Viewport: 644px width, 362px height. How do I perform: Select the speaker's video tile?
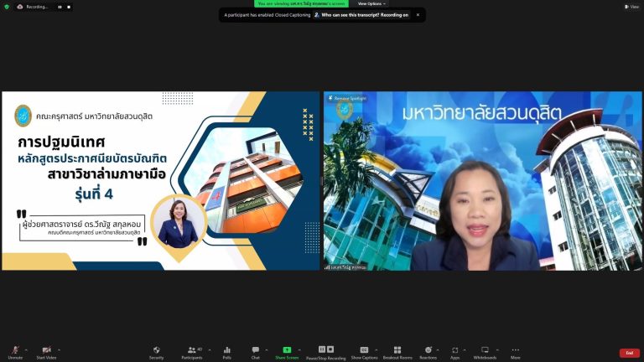[x=483, y=181]
